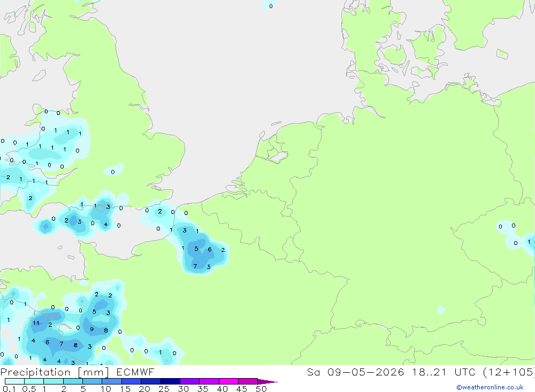Viewport: 535px width, 392px height.
Task: Click the legend scale label '50'
Action: 261,389
